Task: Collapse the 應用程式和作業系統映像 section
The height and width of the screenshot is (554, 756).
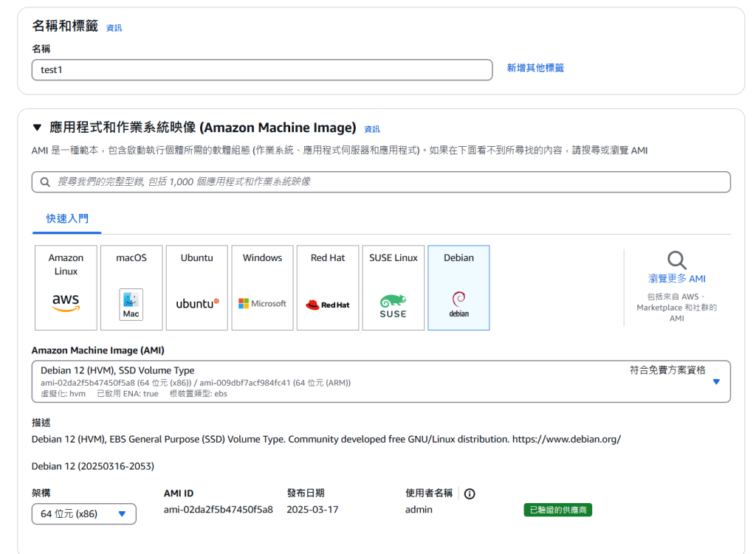Action: coord(38,128)
